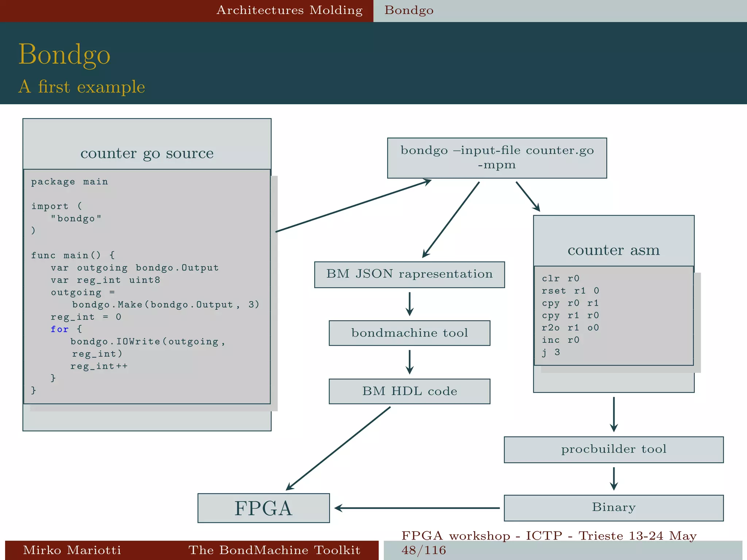The width and height of the screenshot is (747, 560).
Task: Click the 'j 3' assembly instruction
Action: pos(551,353)
